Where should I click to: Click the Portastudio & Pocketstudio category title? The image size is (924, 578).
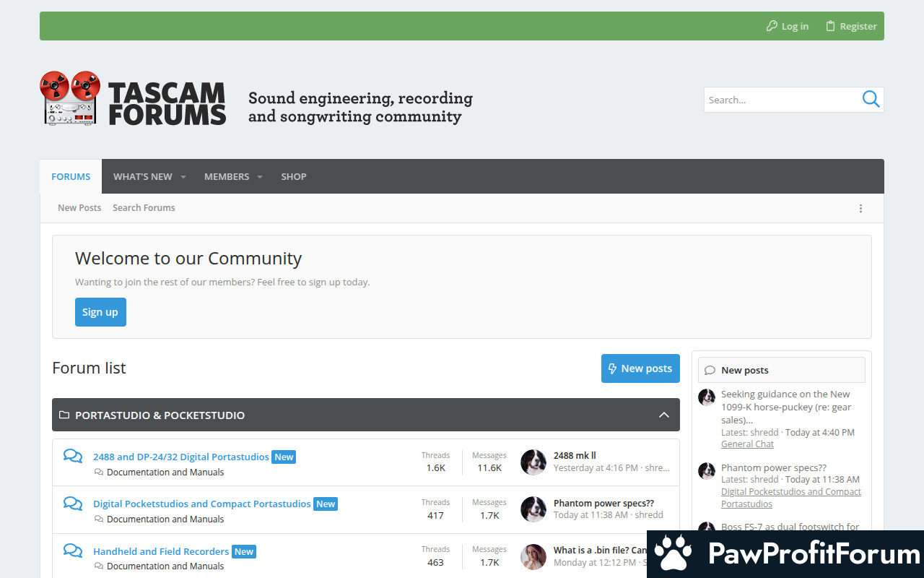tap(160, 415)
